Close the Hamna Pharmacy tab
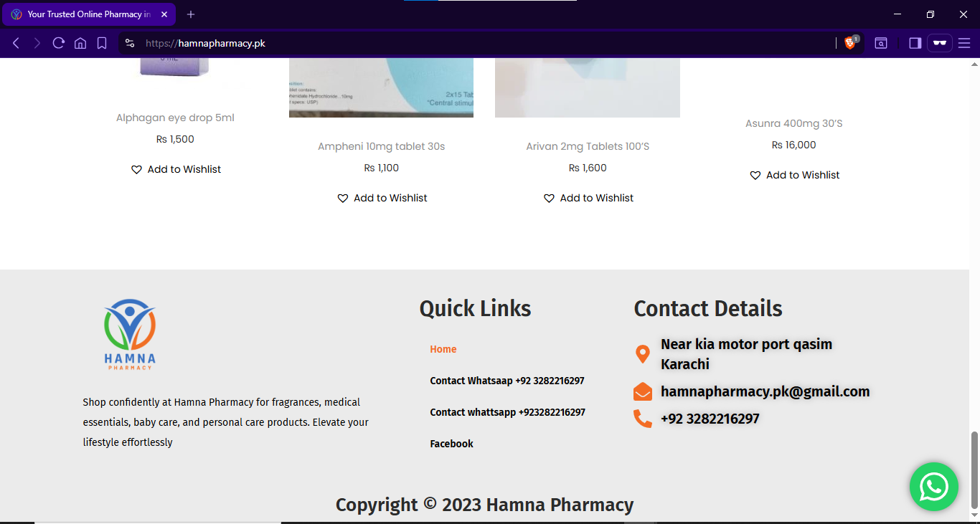Screen dimensions: 980x524 [164, 14]
